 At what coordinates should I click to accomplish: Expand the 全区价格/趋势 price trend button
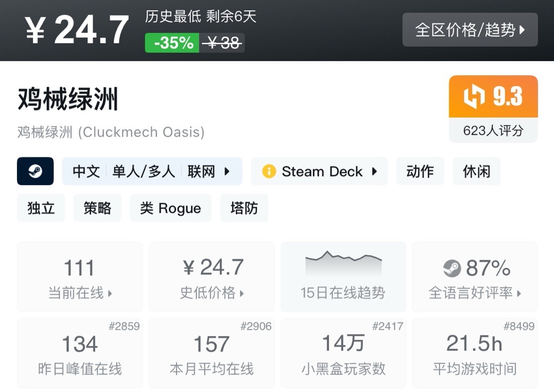coord(470,30)
